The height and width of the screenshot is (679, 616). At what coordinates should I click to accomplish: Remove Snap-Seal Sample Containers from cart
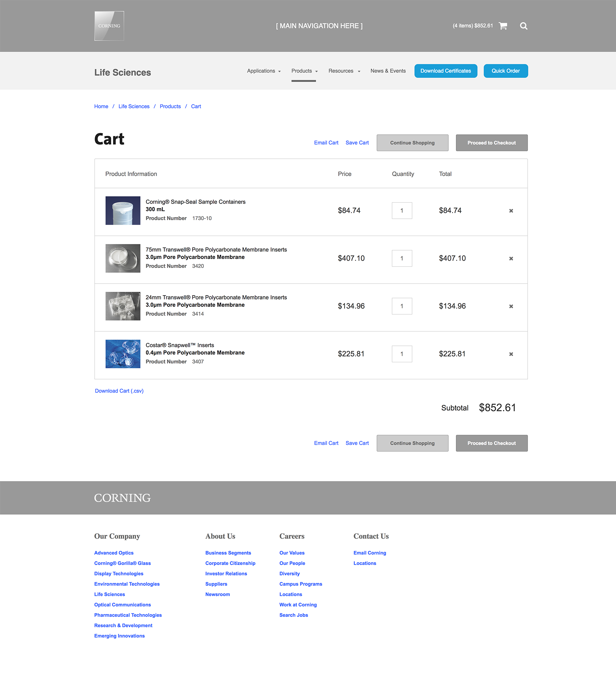pyautogui.click(x=511, y=211)
